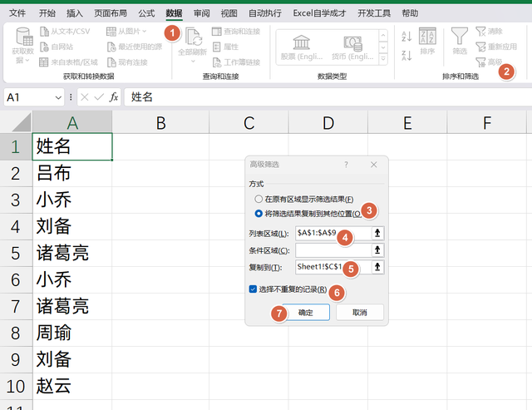Expand the data types gallery
532x410 pixels.
[383, 59]
